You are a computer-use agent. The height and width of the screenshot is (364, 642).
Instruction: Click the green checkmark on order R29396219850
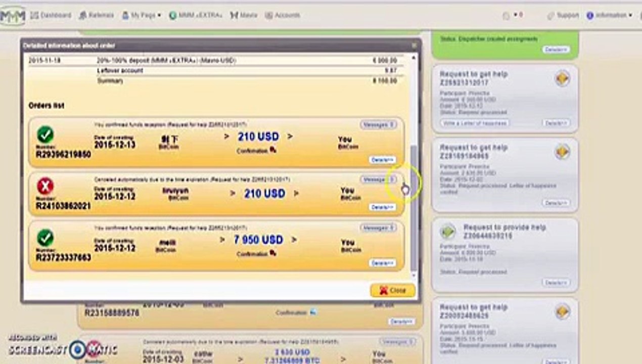click(45, 134)
